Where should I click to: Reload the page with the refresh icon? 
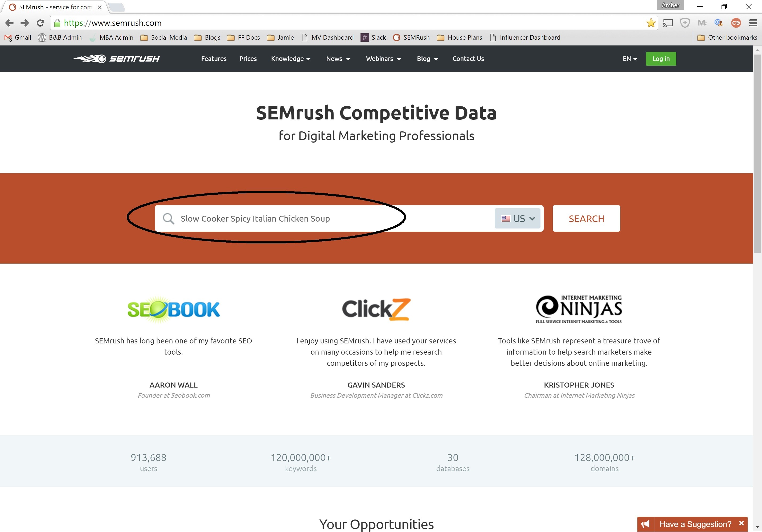40,23
